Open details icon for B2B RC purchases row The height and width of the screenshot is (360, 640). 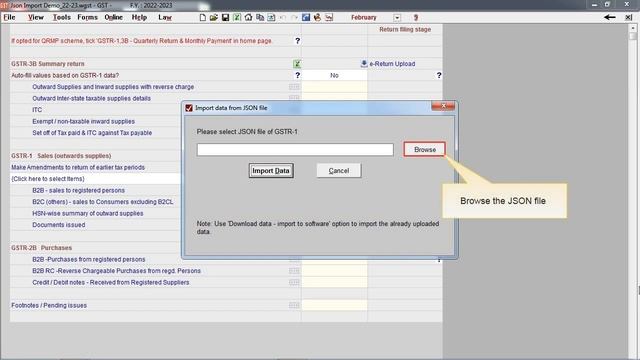294,271
